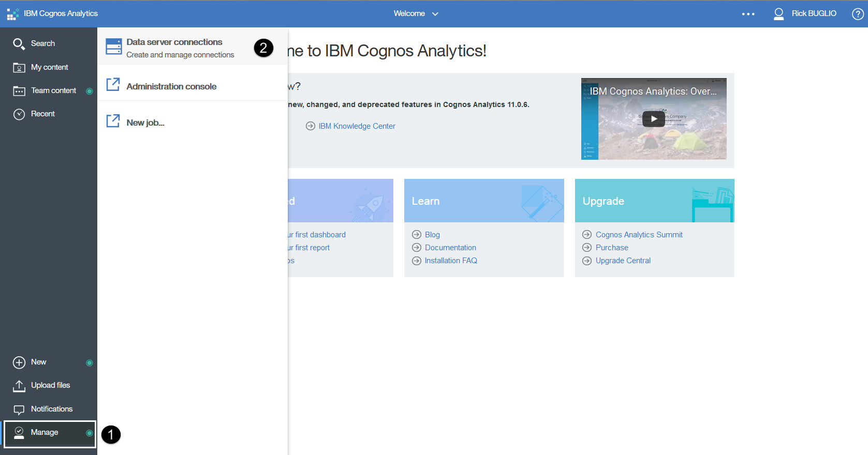Screen dimensions: 868x455
Task: Click the Recent label in sidebar
Action: tap(42, 114)
